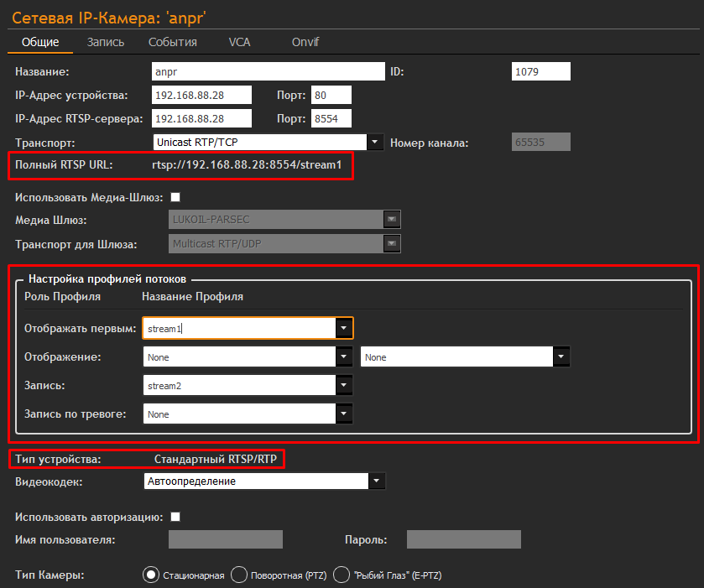This screenshot has width=704, height=588.
Task: Select "Рыбий Глаз" (E-PTZ) radio button
Action: tap(342, 575)
